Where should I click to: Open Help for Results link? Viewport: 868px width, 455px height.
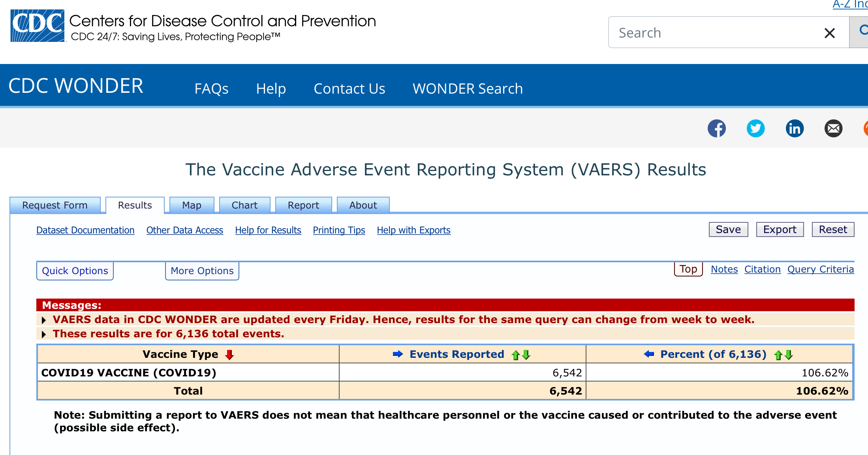tap(268, 230)
